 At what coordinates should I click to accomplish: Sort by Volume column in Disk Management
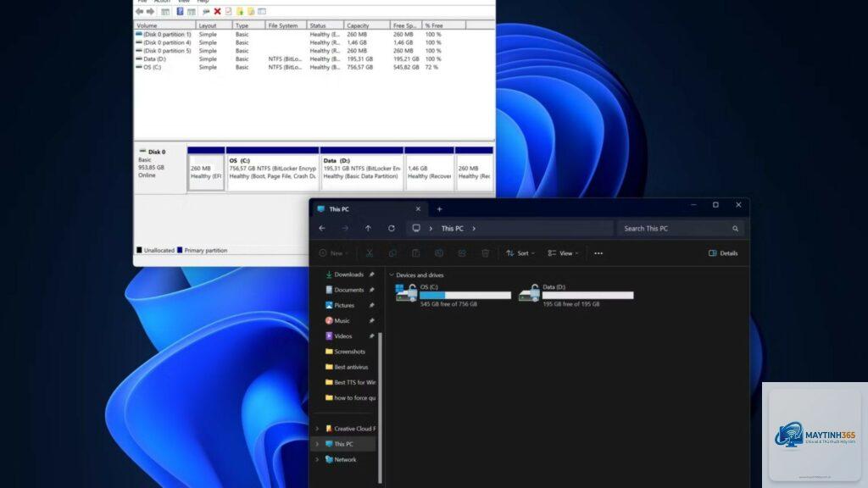point(165,25)
